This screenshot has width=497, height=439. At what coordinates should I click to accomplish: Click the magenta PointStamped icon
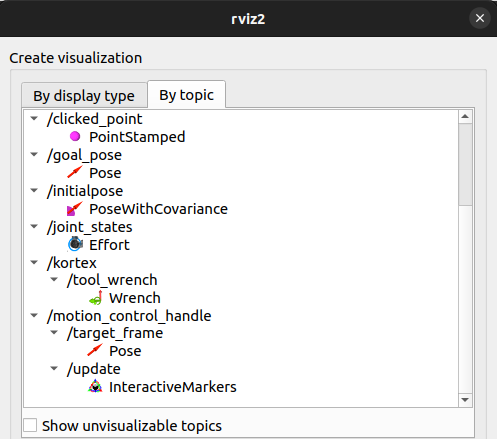(x=75, y=136)
